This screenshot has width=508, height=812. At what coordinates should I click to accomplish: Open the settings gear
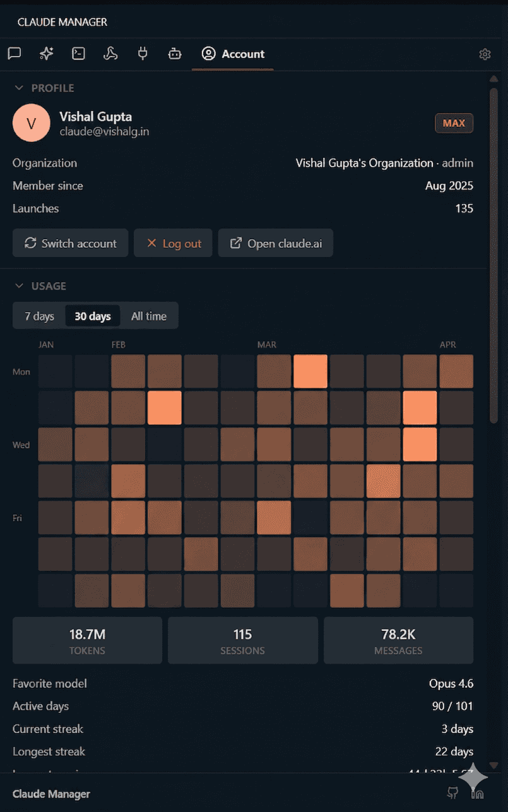point(485,54)
